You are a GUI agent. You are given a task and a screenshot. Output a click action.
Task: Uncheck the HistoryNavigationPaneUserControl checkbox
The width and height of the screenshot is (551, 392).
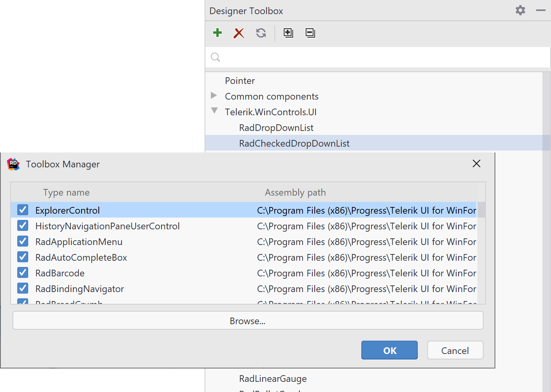23,226
